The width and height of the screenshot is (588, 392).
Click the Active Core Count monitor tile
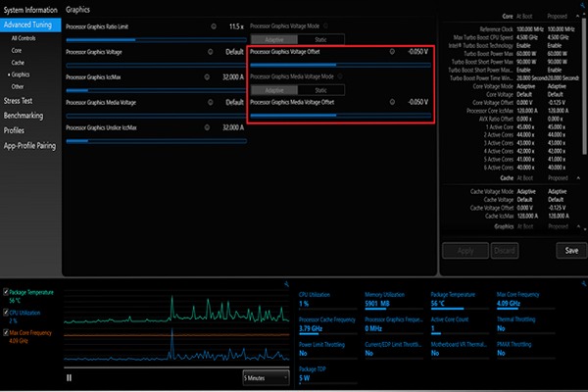point(460,324)
